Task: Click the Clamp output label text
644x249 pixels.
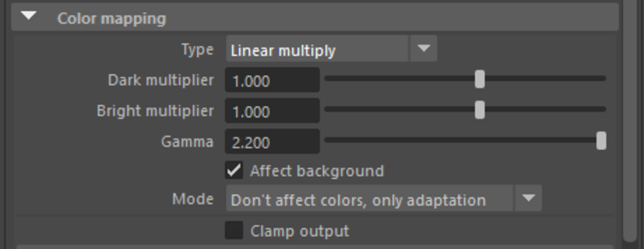Action: pos(300,231)
